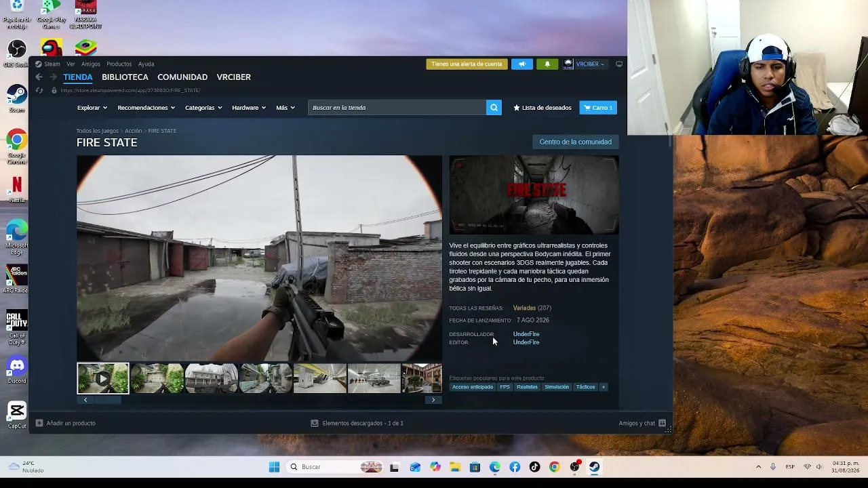Click the Acción breadcrumb

133,131
